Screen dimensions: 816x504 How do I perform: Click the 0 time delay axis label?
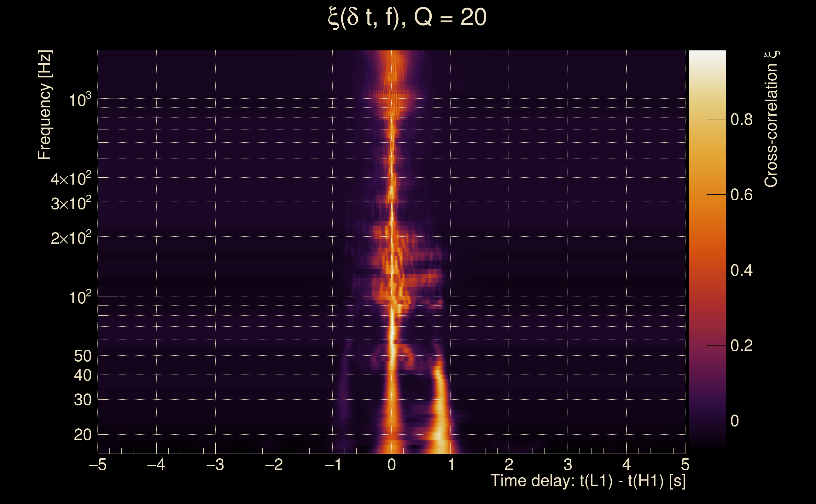(x=392, y=465)
